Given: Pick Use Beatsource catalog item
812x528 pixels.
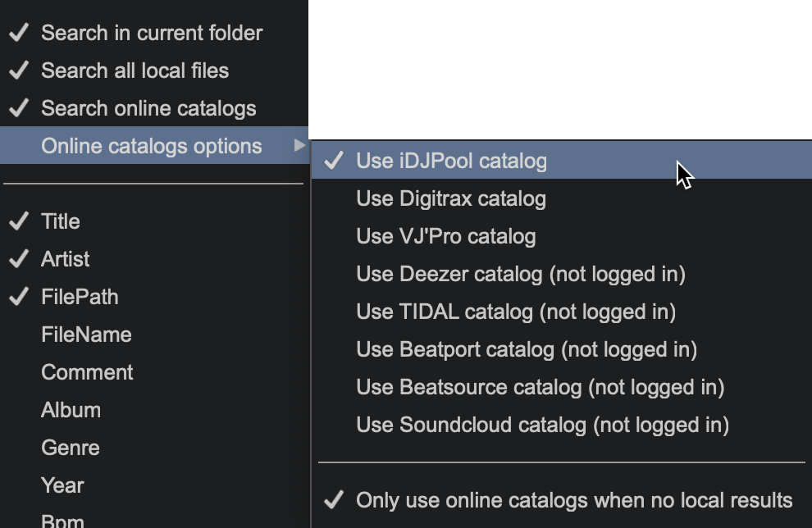Looking at the screenshot, I should click(540, 388).
